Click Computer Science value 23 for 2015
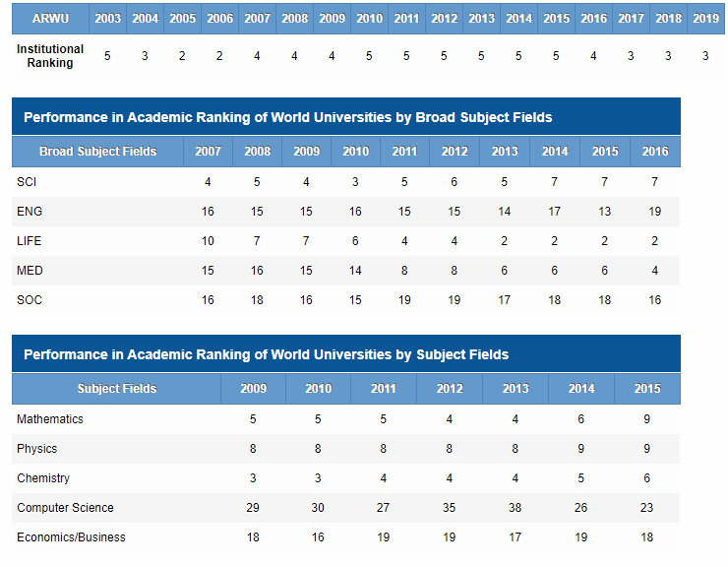 coord(646,508)
